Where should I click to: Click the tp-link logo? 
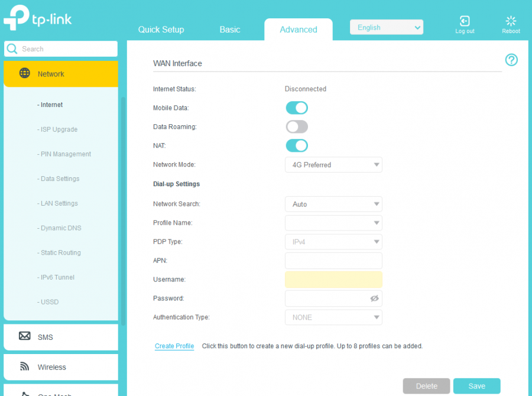[38, 18]
